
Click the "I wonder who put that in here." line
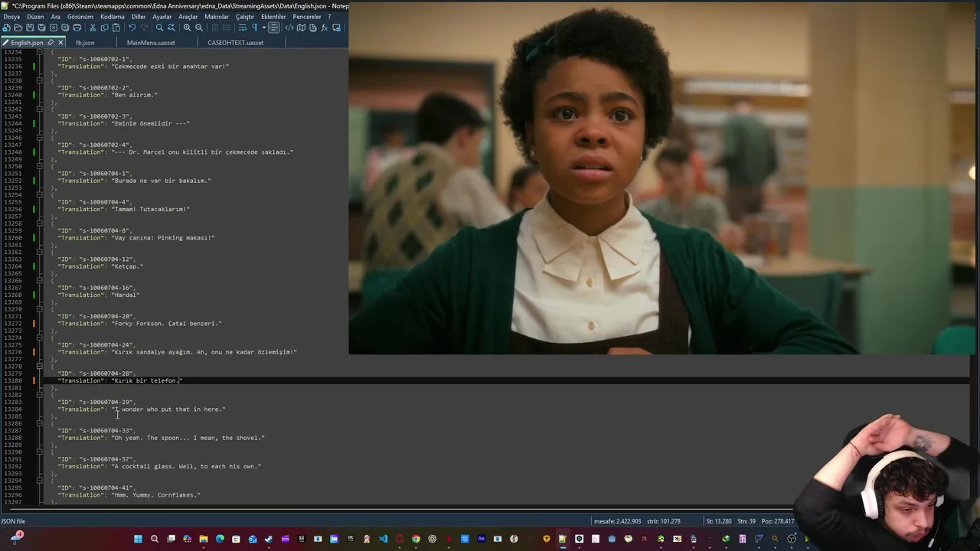coord(141,409)
